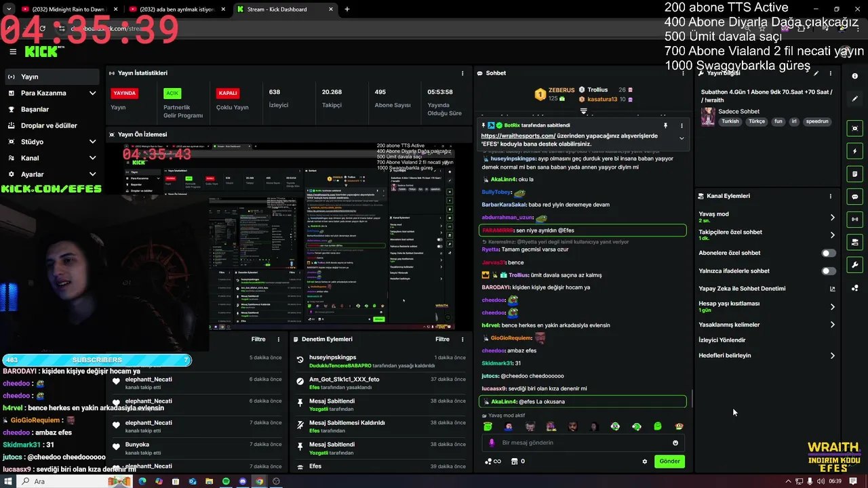The width and height of the screenshot is (868, 488).
Task: Click the Kicks infinity balance icon below the chat
Action: (x=493, y=462)
